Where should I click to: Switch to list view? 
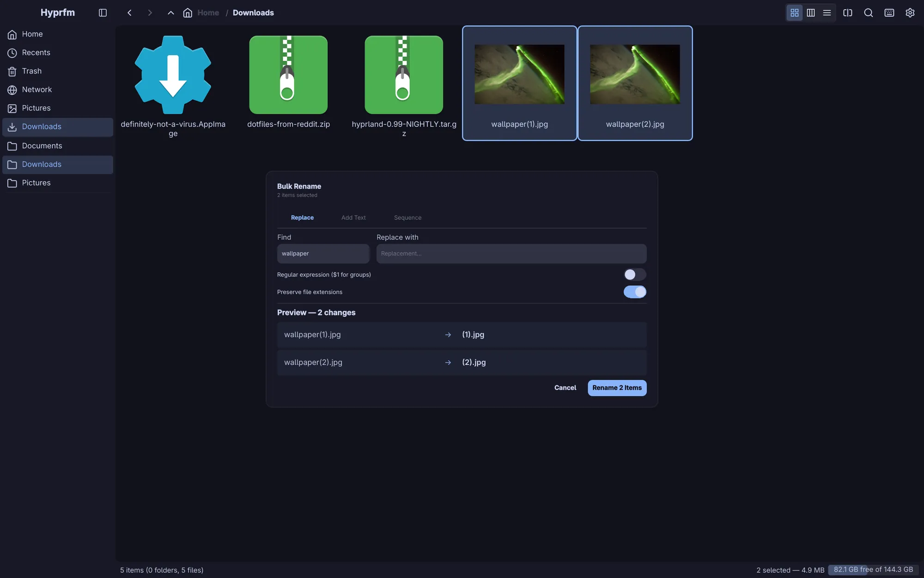click(x=827, y=12)
